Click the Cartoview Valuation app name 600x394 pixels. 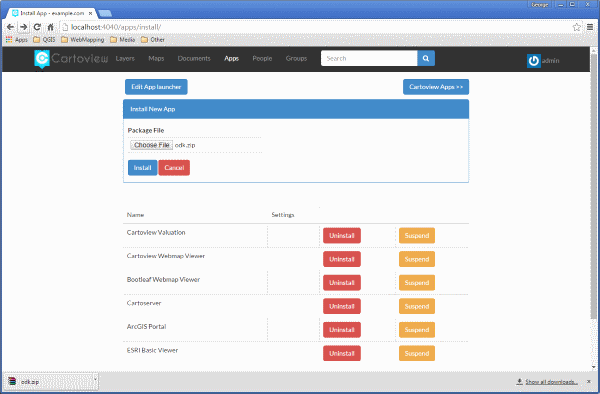coord(156,233)
